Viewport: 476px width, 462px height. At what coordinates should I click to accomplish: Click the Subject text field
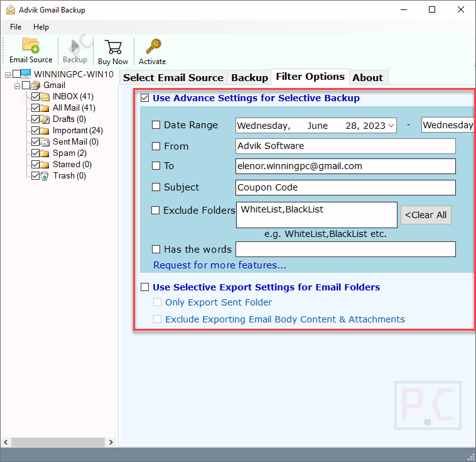pos(345,187)
